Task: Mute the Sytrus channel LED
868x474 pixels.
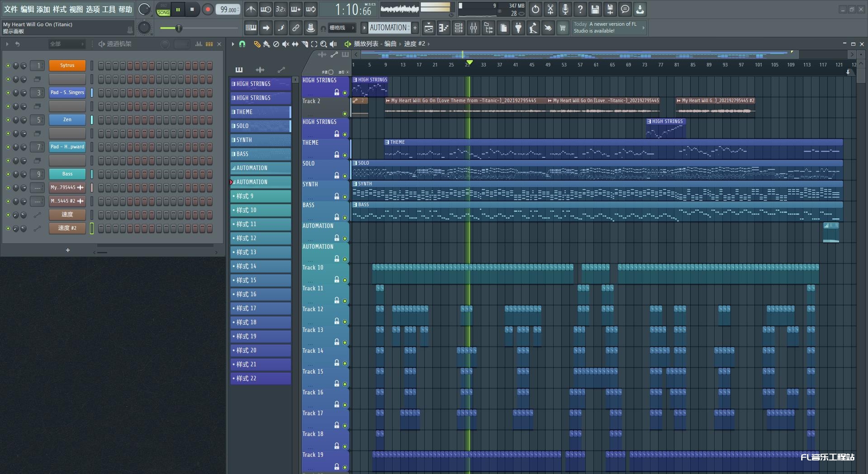Action: click(x=8, y=66)
